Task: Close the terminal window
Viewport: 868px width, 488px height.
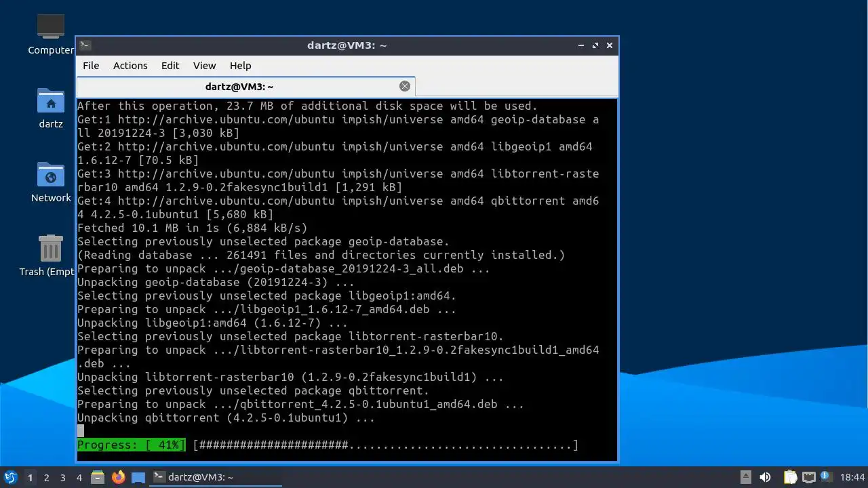Action: tap(610, 45)
